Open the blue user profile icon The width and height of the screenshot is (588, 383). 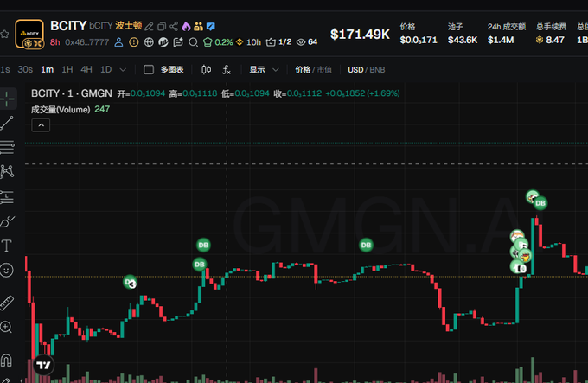pos(118,42)
